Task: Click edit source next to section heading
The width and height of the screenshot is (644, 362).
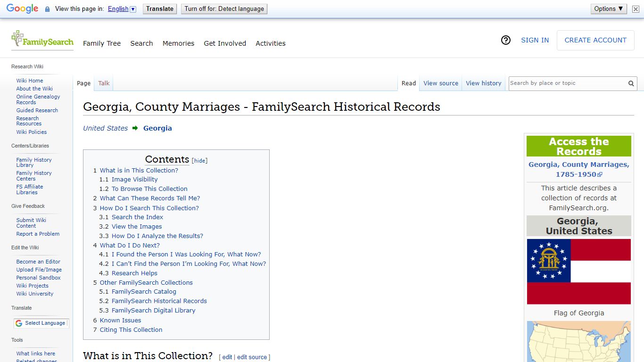Action: click(x=252, y=357)
